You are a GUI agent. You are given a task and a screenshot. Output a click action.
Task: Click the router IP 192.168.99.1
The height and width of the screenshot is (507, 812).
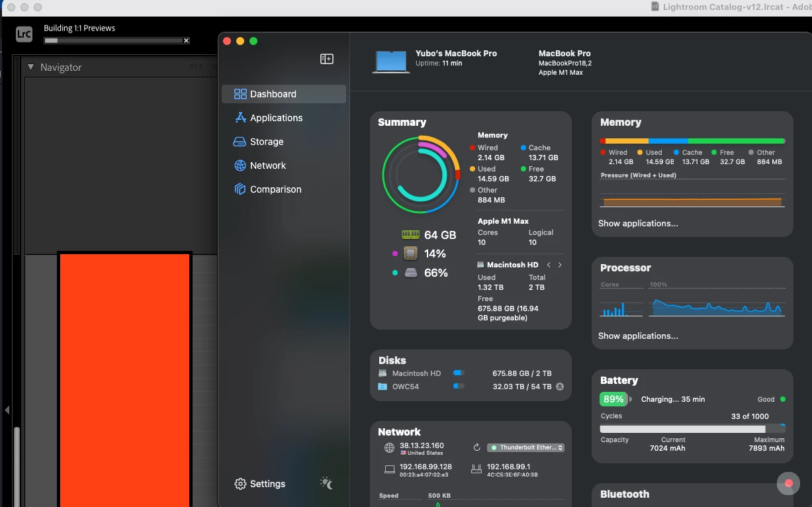point(508,467)
